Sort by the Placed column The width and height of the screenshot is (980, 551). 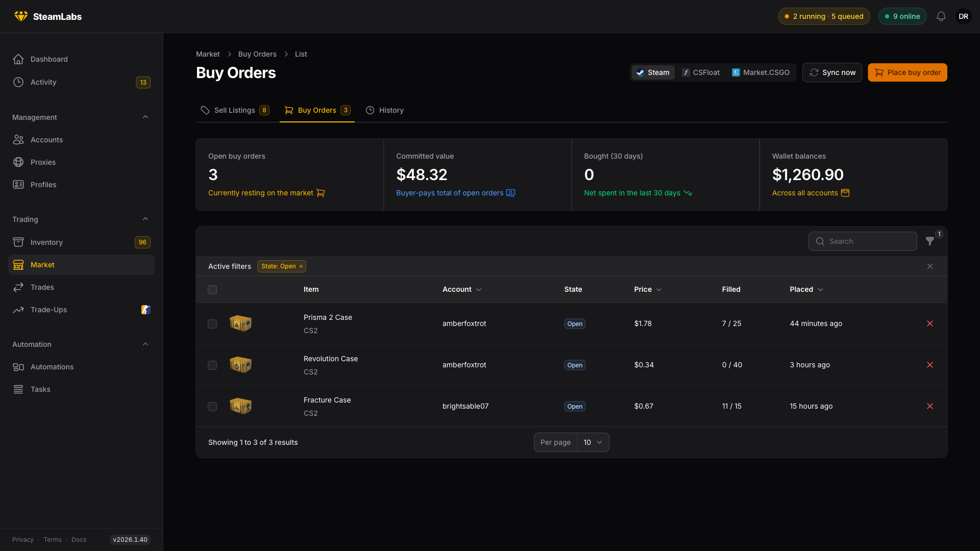pos(806,289)
